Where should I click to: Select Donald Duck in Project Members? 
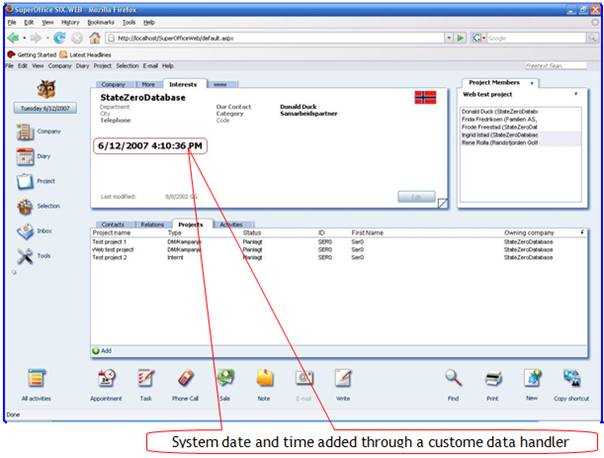[x=521, y=111]
